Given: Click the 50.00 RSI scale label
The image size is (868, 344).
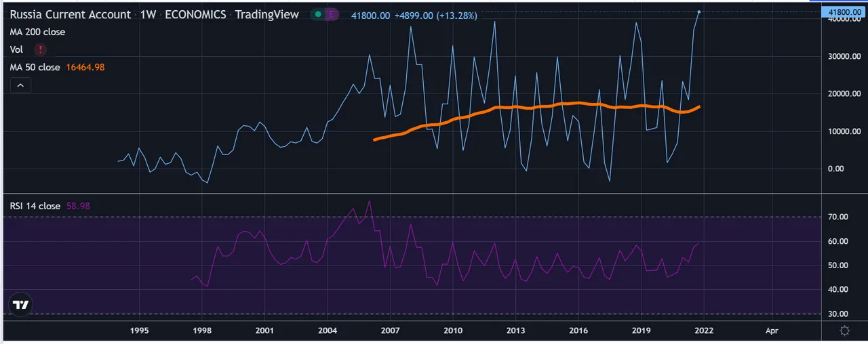Looking at the screenshot, I should point(837,265).
